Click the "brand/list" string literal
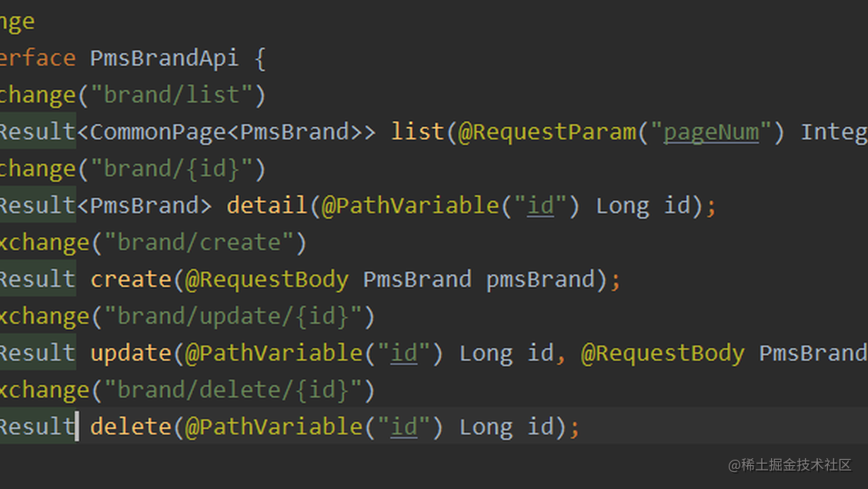 [x=172, y=95]
